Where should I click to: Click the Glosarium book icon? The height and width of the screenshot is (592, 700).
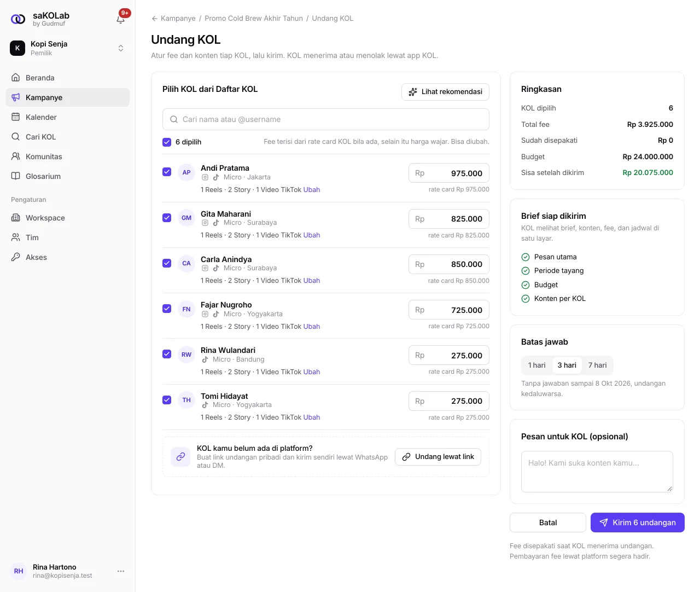[x=16, y=176]
